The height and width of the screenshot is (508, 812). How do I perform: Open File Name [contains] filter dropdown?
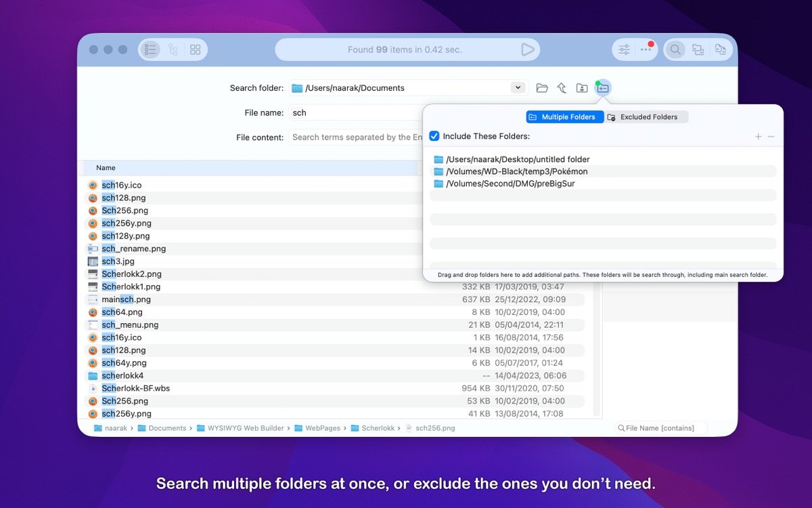[x=660, y=428]
